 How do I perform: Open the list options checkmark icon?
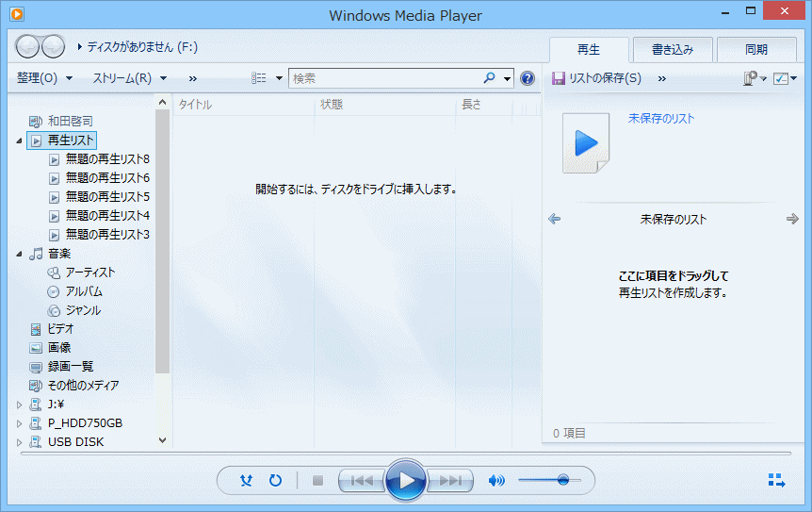[x=780, y=78]
